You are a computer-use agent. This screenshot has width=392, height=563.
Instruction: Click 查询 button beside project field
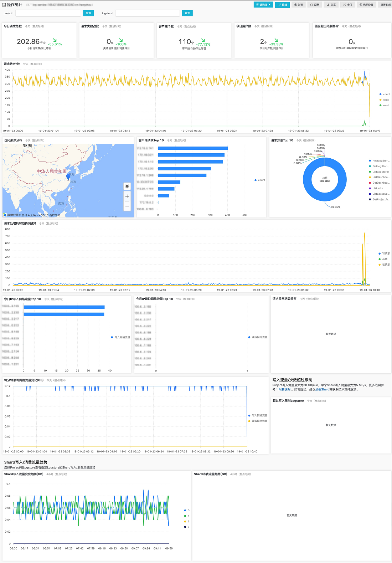point(88,13)
